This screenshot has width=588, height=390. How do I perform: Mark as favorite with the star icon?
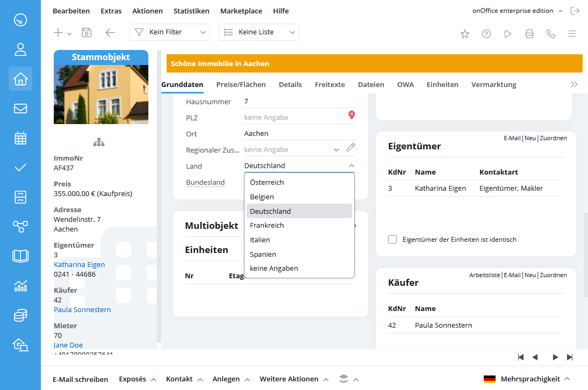(x=465, y=34)
